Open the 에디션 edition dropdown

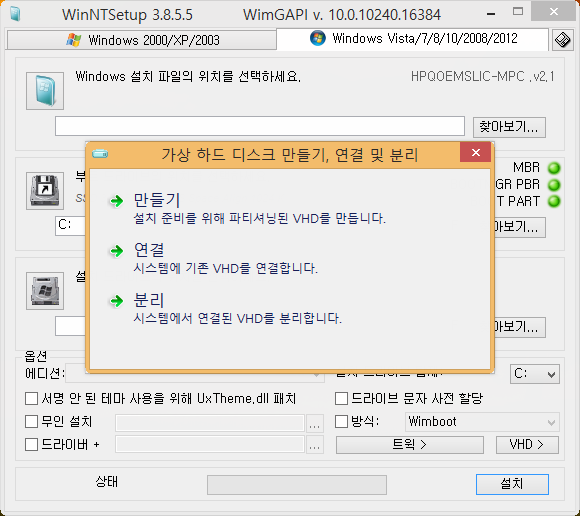[x=195, y=378]
